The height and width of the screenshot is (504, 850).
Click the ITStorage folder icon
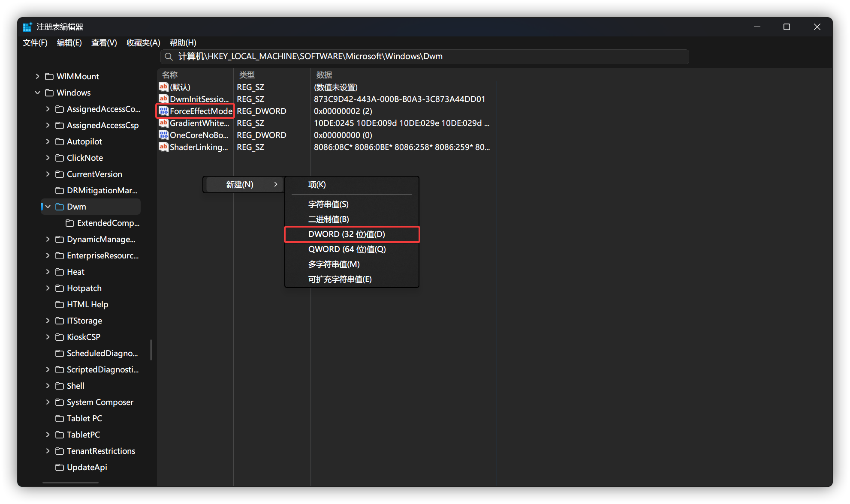(x=60, y=321)
